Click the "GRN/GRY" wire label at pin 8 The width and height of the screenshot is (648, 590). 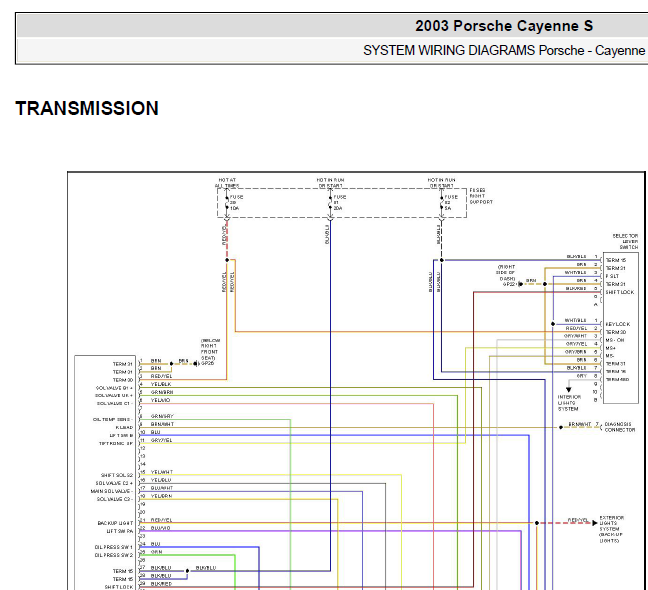coord(162,416)
